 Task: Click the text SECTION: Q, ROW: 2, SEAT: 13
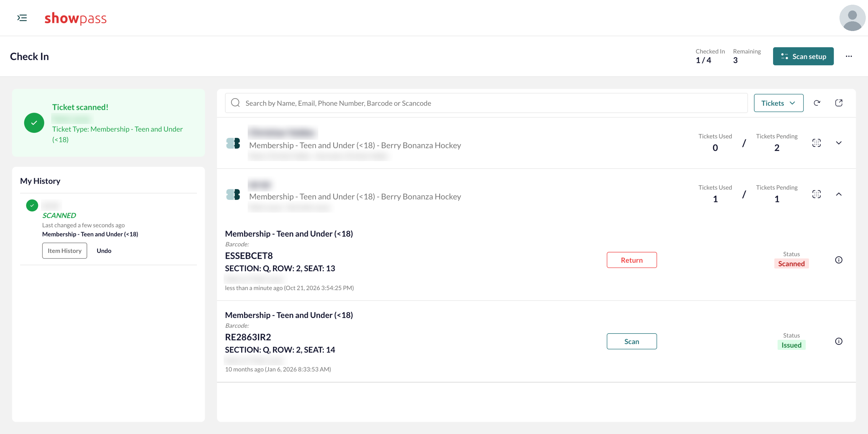point(280,268)
